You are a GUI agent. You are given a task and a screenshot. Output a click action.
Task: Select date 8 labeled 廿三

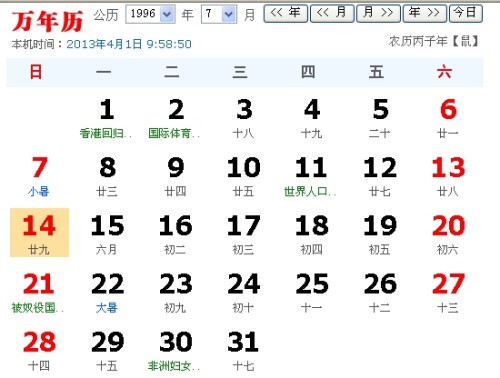[107, 177]
